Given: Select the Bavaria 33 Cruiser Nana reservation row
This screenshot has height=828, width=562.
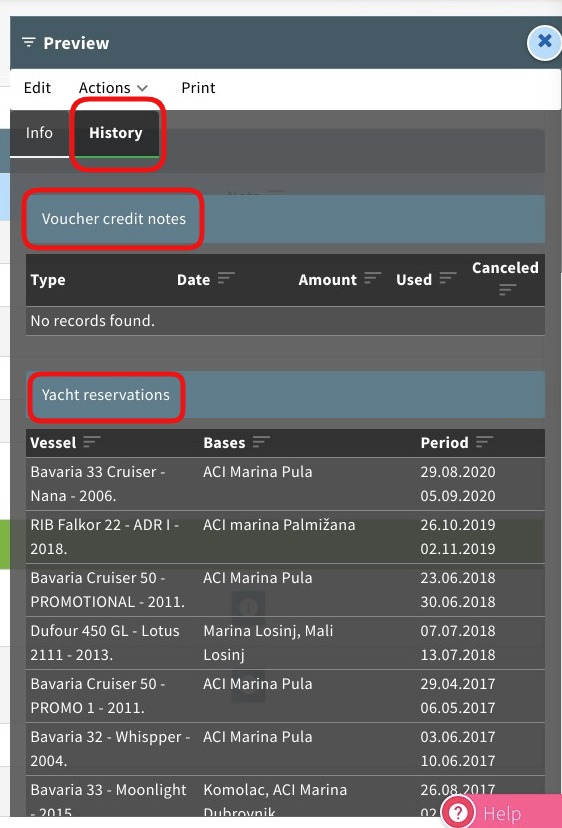Looking at the screenshot, I should click(x=285, y=484).
